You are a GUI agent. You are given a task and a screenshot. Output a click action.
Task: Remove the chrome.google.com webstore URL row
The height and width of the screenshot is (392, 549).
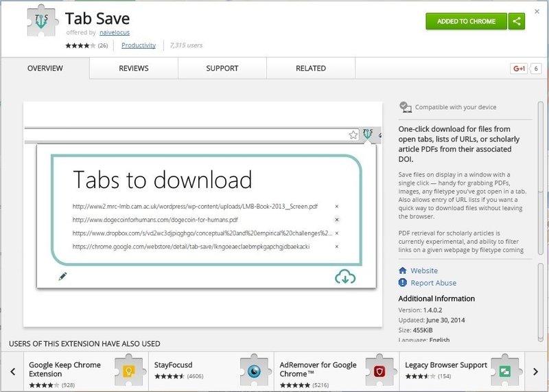click(336, 246)
